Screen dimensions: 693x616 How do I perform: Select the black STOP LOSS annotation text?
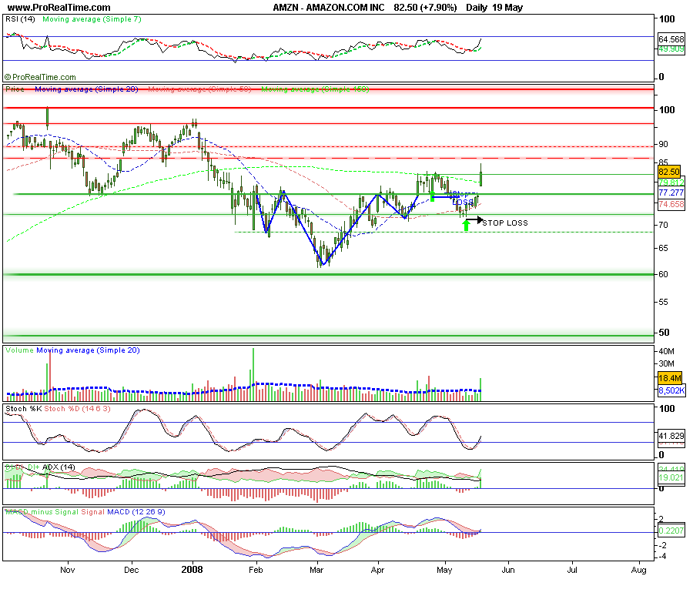tap(504, 223)
